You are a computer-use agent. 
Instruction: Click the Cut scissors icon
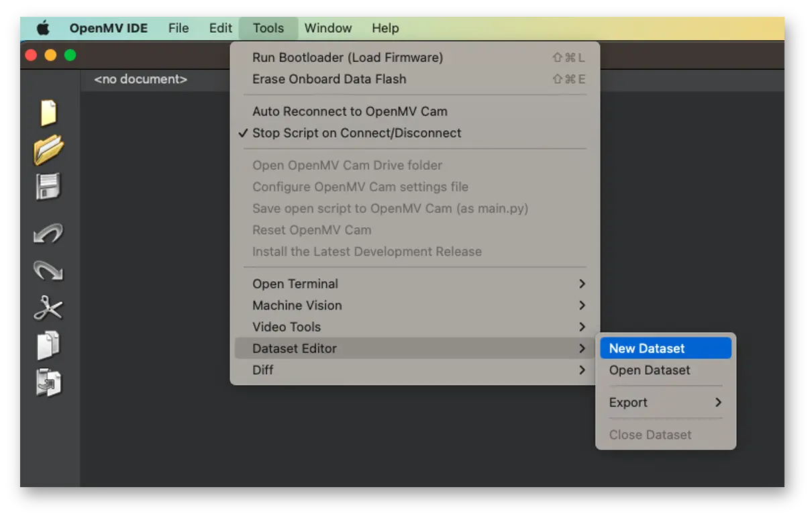click(48, 308)
